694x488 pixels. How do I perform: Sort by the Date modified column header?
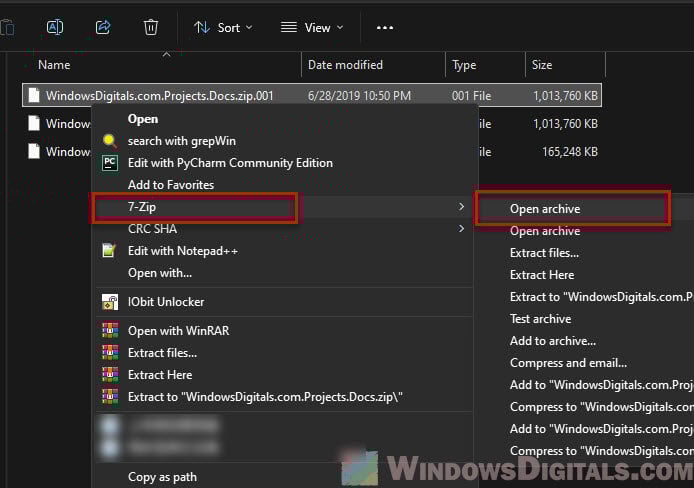345,65
